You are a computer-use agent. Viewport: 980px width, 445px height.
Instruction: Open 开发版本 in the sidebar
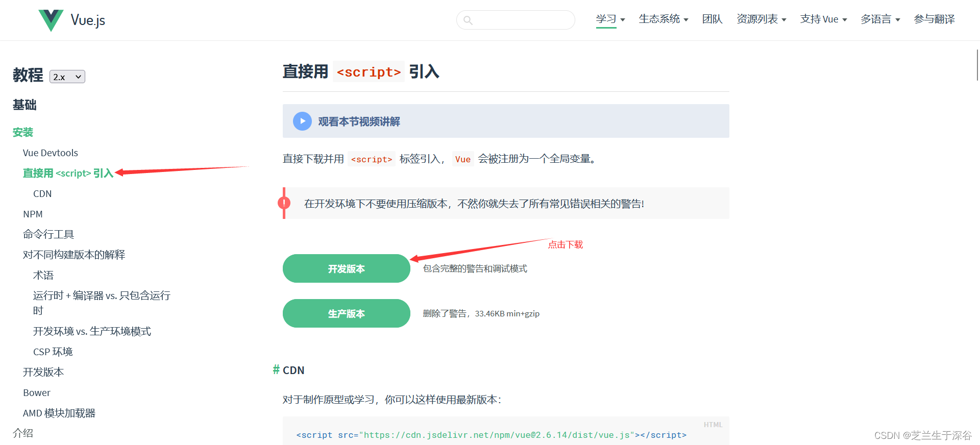coord(43,372)
